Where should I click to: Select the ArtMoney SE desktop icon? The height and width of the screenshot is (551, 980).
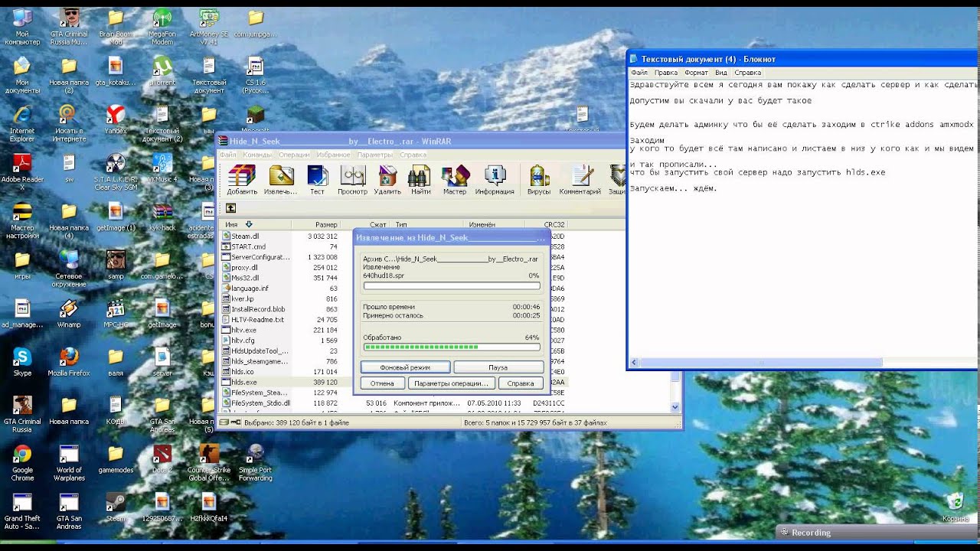[209, 18]
